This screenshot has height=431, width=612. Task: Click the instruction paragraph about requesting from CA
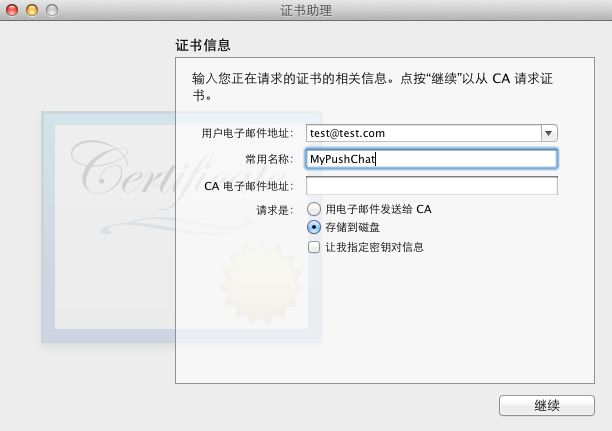tap(372, 87)
